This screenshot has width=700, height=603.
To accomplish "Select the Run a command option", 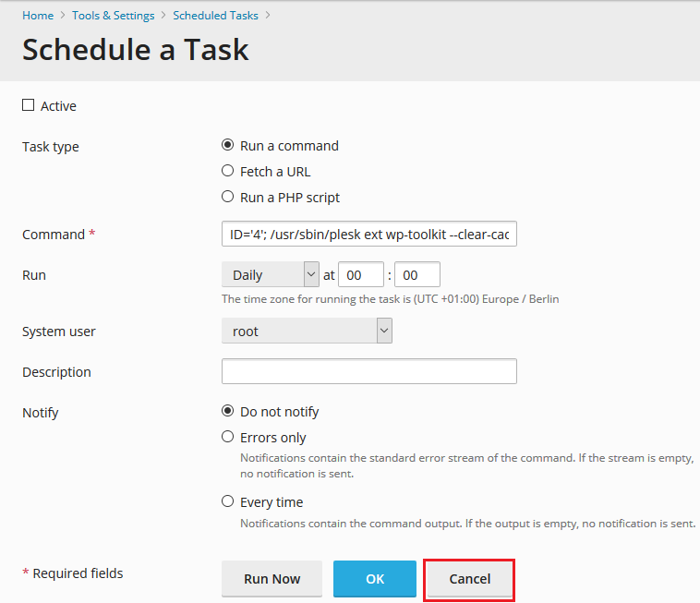I will [x=228, y=146].
